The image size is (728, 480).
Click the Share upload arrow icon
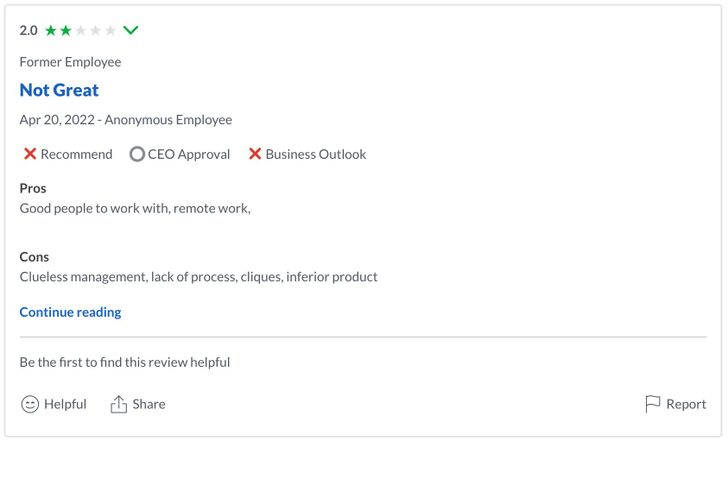click(x=118, y=404)
